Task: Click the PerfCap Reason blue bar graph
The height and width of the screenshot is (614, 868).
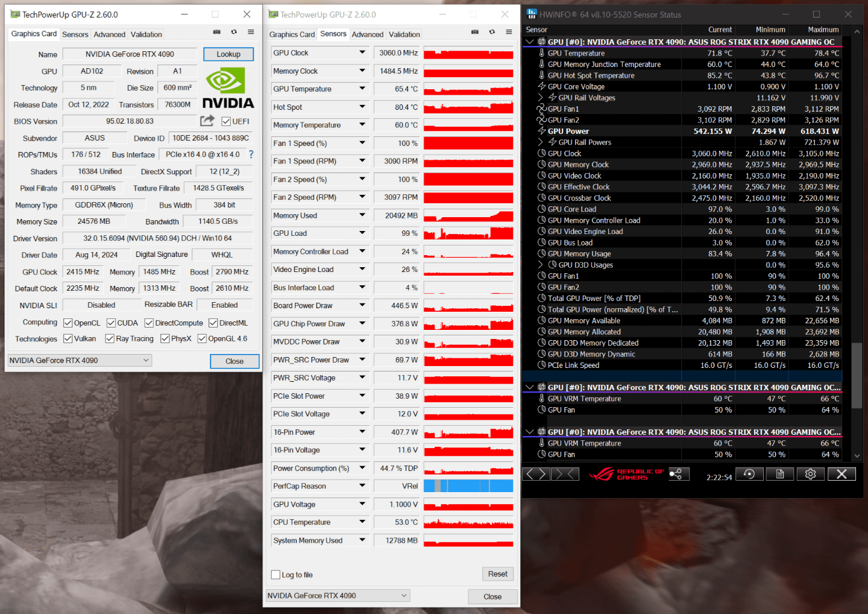Action: point(468,486)
